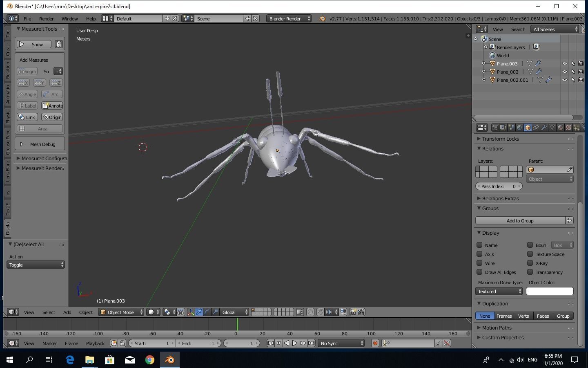
Task: Open the Render properties camera tab
Action: (x=495, y=128)
